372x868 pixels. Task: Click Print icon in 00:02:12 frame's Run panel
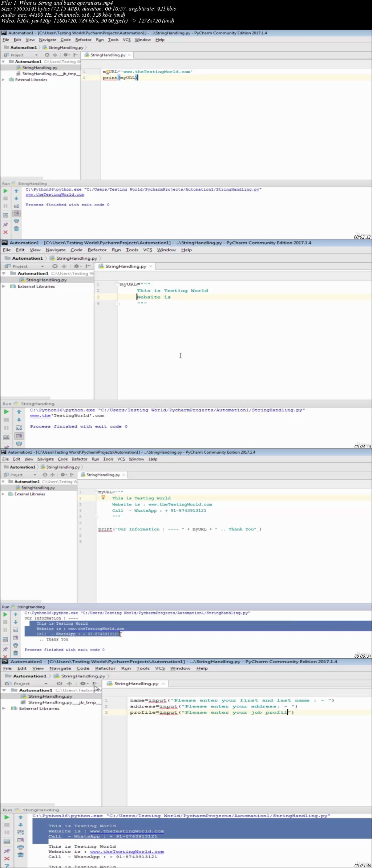pos(16,221)
